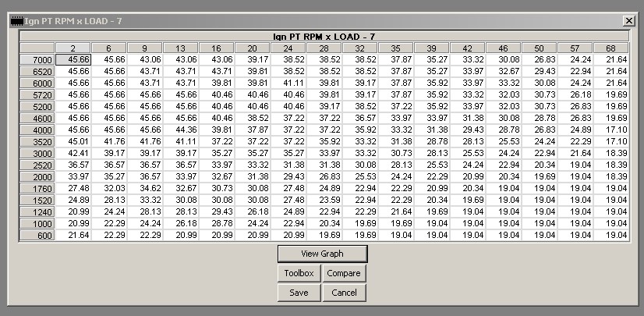Select the 3000 RPM row header
The height and width of the screenshot is (316, 644).
click(37, 153)
